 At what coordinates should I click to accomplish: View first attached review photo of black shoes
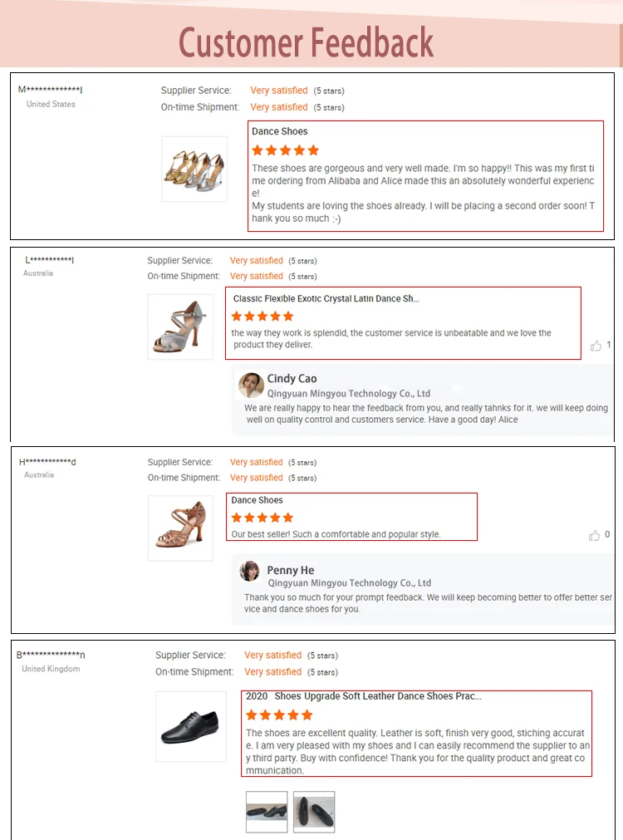(267, 812)
